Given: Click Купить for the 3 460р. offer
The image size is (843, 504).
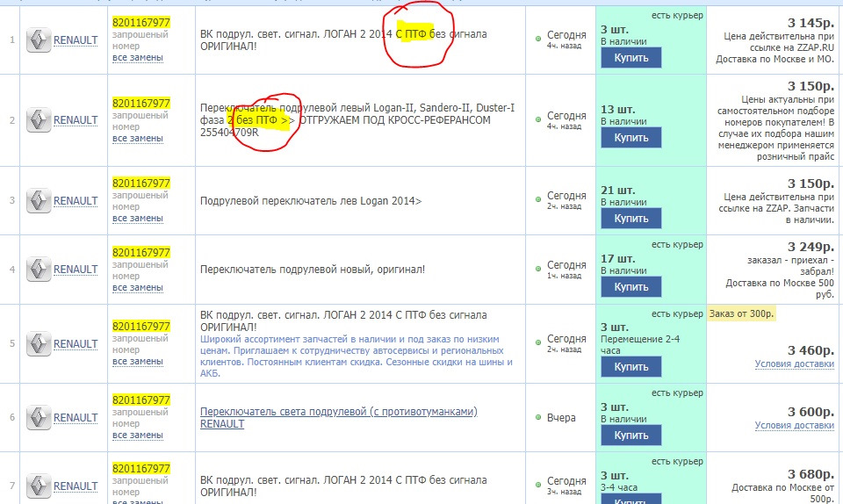Looking at the screenshot, I should 630,366.
